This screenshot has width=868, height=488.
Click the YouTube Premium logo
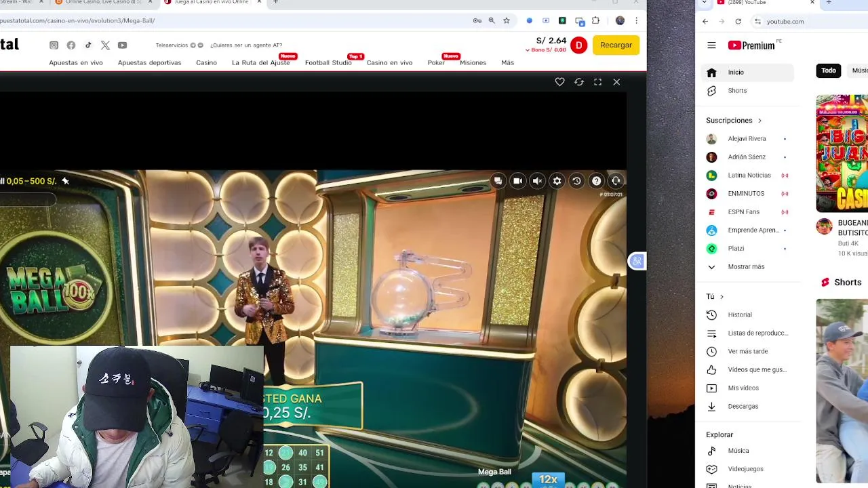click(x=751, y=45)
